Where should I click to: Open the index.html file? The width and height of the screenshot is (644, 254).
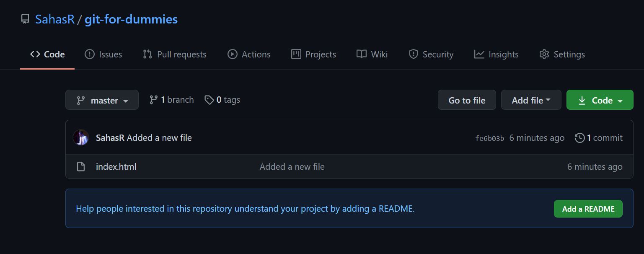[116, 167]
